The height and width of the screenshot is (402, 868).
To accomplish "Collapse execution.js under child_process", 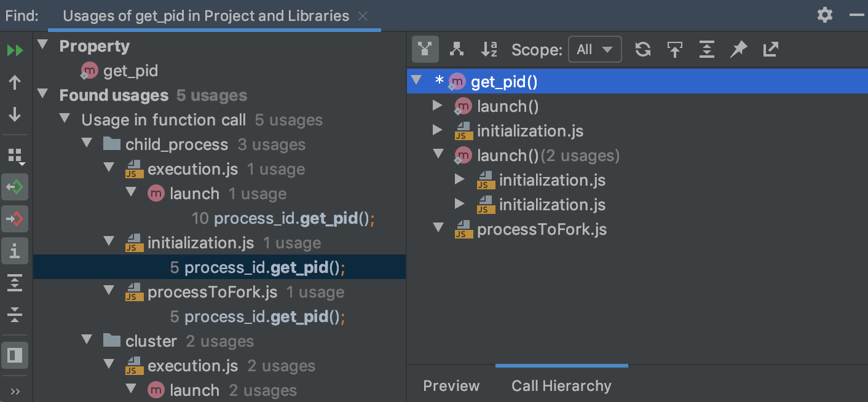I will (109, 168).
